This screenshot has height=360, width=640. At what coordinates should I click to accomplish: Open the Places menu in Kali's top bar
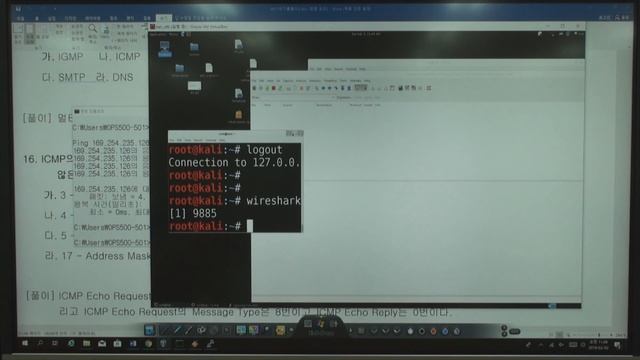pos(173,35)
